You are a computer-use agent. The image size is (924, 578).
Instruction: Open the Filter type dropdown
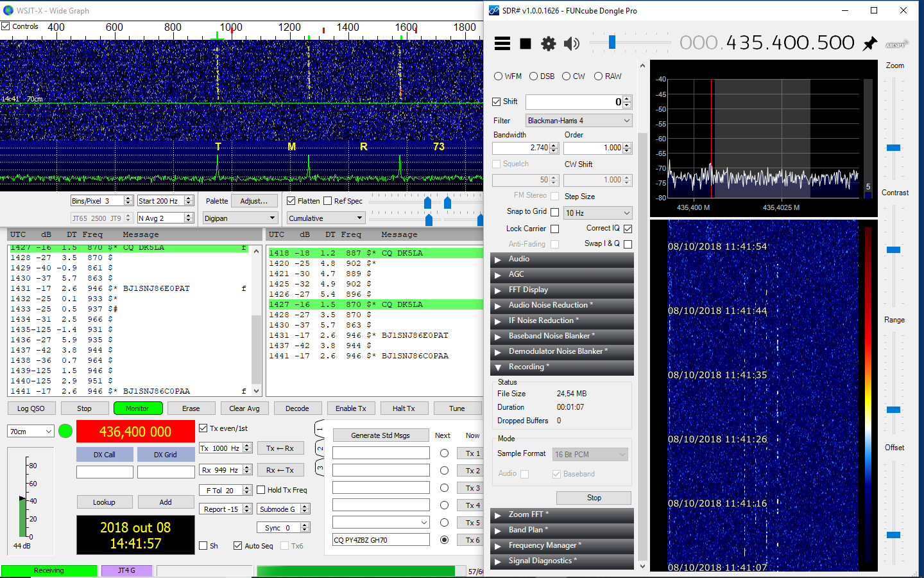click(579, 121)
